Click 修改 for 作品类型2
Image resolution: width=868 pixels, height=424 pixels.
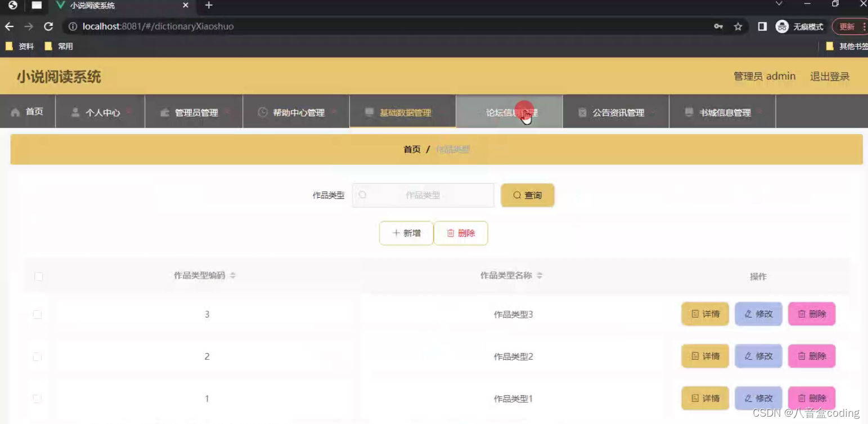(x=758, y=356)
